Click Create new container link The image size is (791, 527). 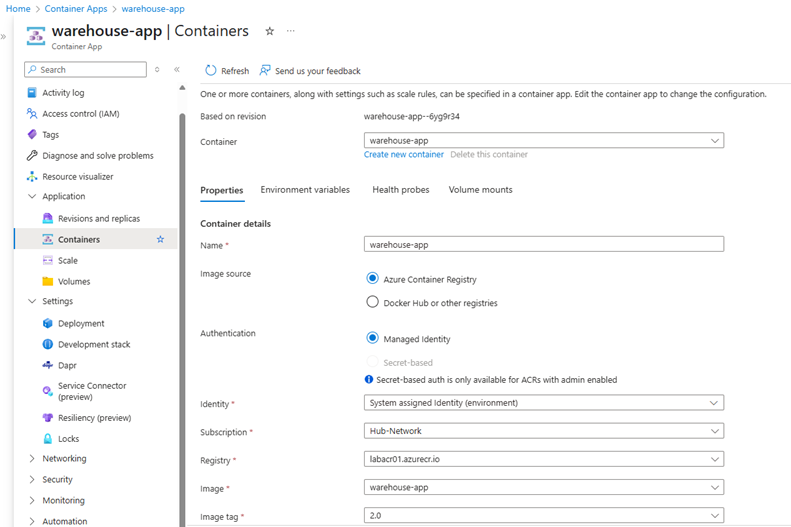[x=404, y=154]
